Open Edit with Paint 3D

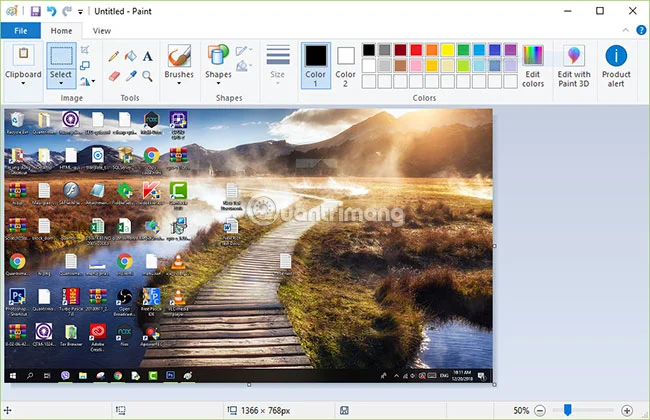pos(574,66)
